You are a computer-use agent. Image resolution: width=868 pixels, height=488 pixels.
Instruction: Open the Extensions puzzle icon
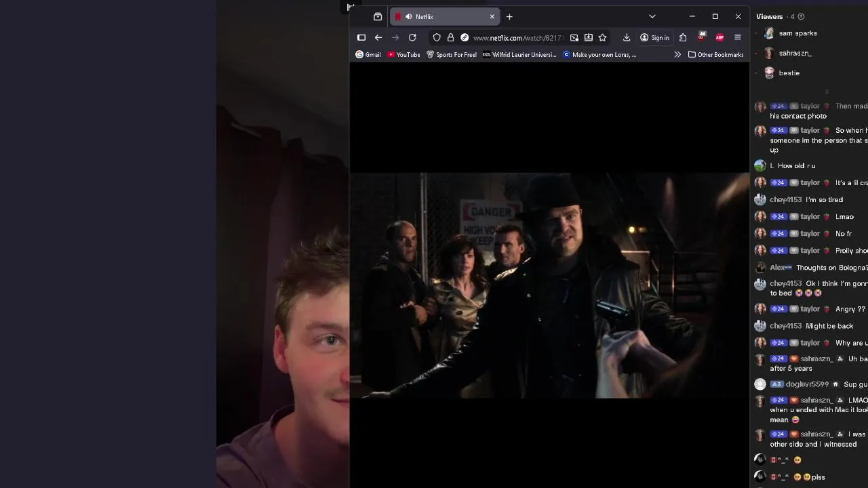(683, 37)
